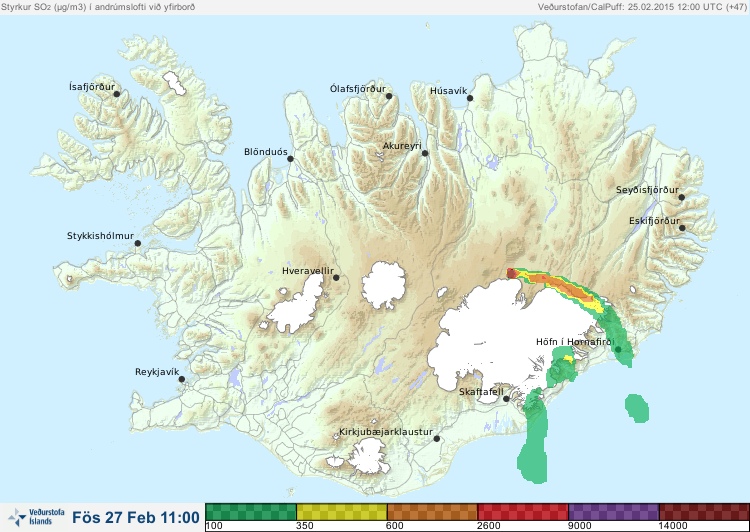Click the 'Kirkjubæjarklaustur' label text
The height and width of the screenshot is (532, 750).
(386, 432)
